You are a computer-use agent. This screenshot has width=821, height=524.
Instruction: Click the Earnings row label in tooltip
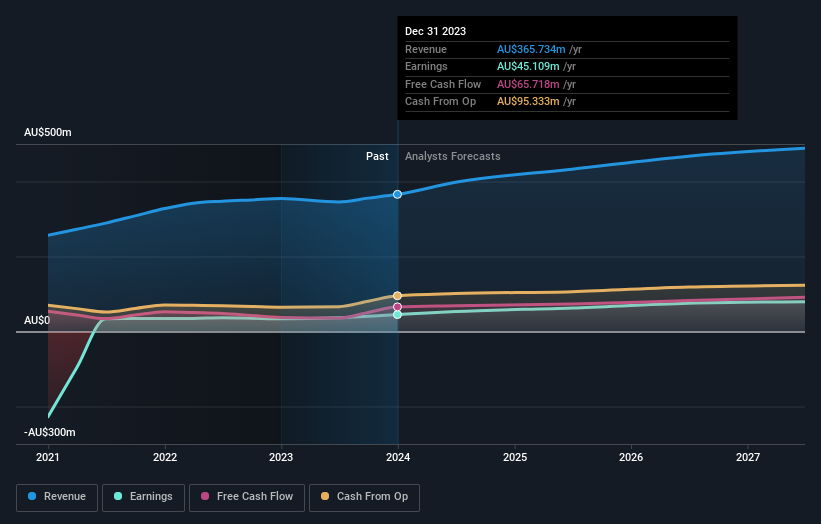[x=426, y=66]
